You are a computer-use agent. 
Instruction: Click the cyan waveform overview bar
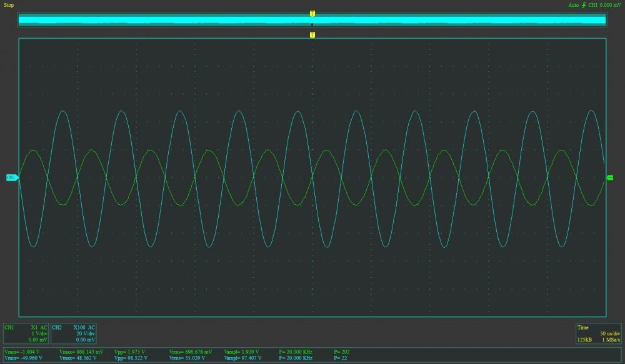(x=312, y=21)
